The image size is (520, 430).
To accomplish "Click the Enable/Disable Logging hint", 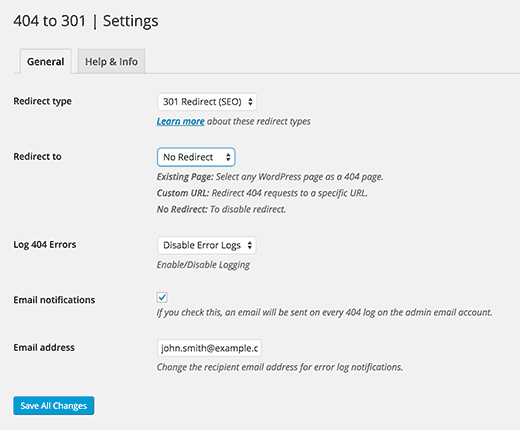I will click(x=203, y=265).
